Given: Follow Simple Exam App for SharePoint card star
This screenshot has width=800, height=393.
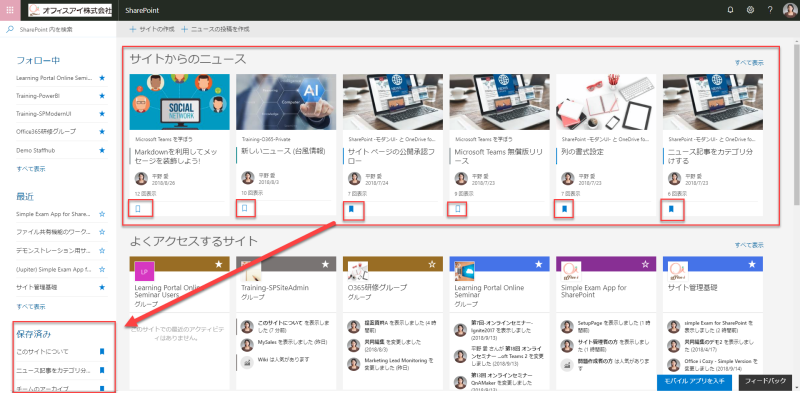Looking at the screenshot, I should [x=645, y=264].
